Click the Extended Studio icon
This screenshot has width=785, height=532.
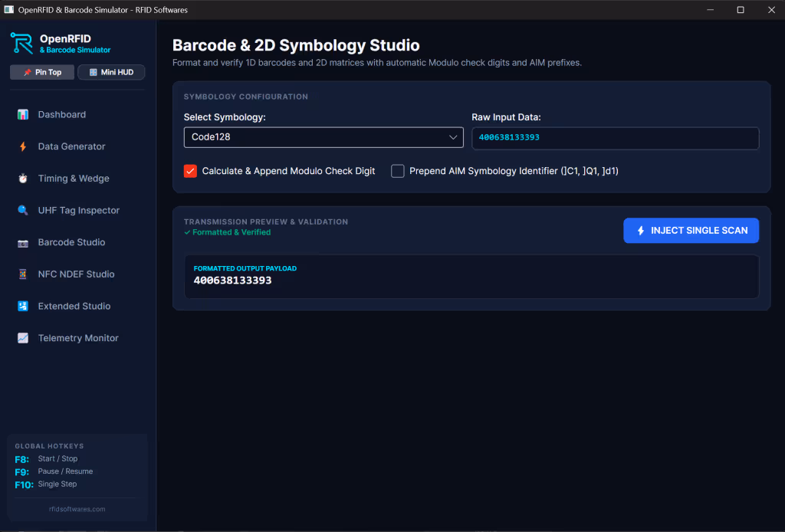pyautogui.click(x=23, y=306)
